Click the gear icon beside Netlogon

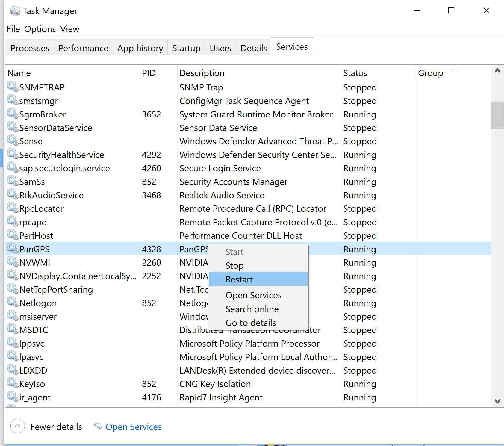13,303
